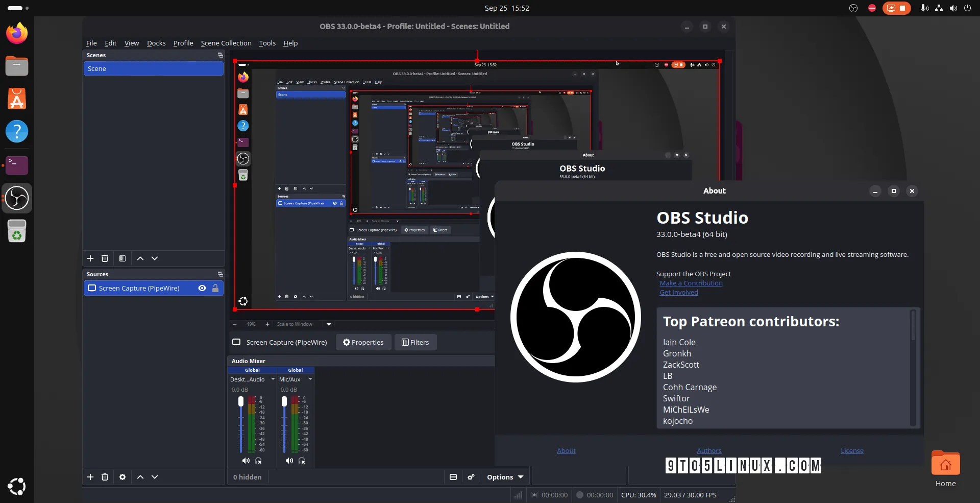Open the View menu
Viewport: 980px width, 503px height.
pos(131,43)
